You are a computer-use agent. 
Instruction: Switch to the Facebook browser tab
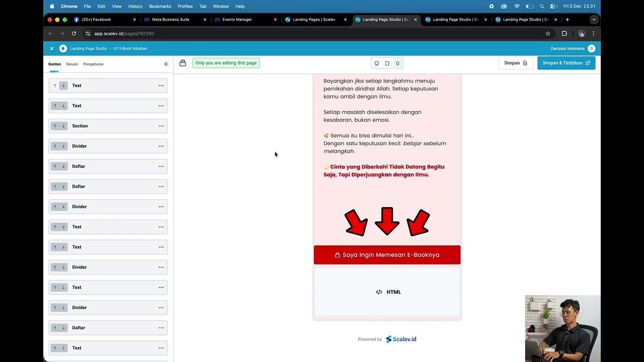(96, 20)
